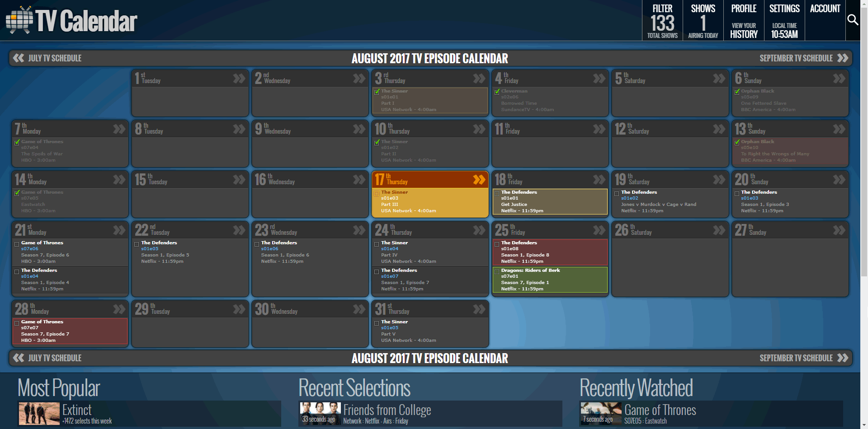The height and width of the screenshot is (429, 868).
Task: Mark The Defenders s01e01 Get Justice as watched
Action: click(496, 193)
